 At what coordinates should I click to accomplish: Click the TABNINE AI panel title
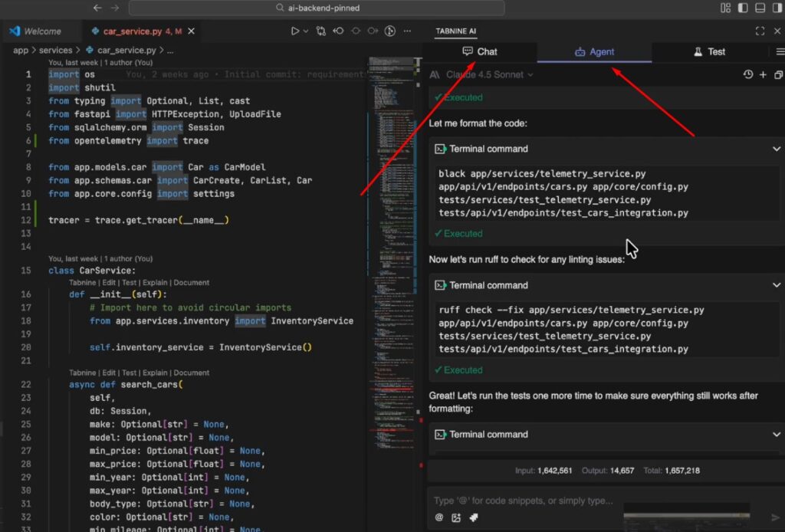pos(455,31)
